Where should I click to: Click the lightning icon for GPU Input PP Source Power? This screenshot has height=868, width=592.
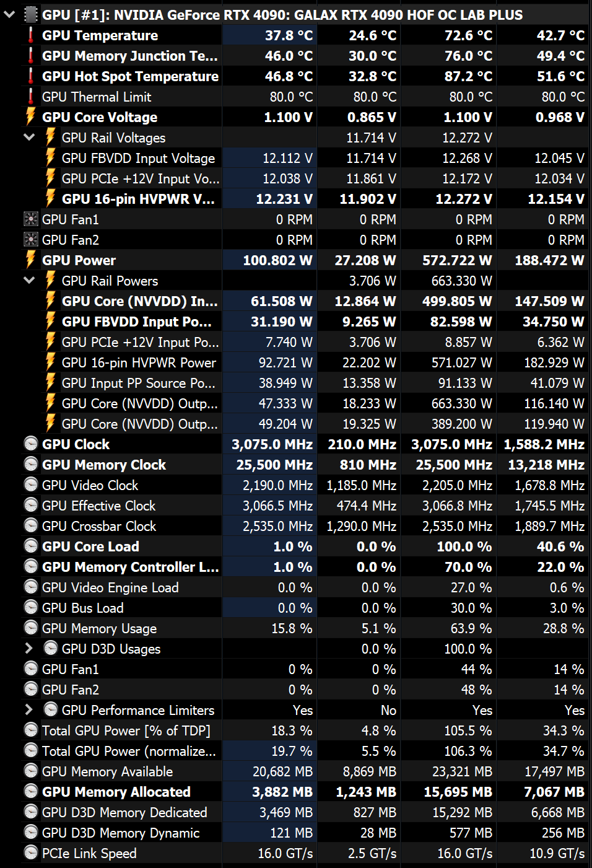51,382
